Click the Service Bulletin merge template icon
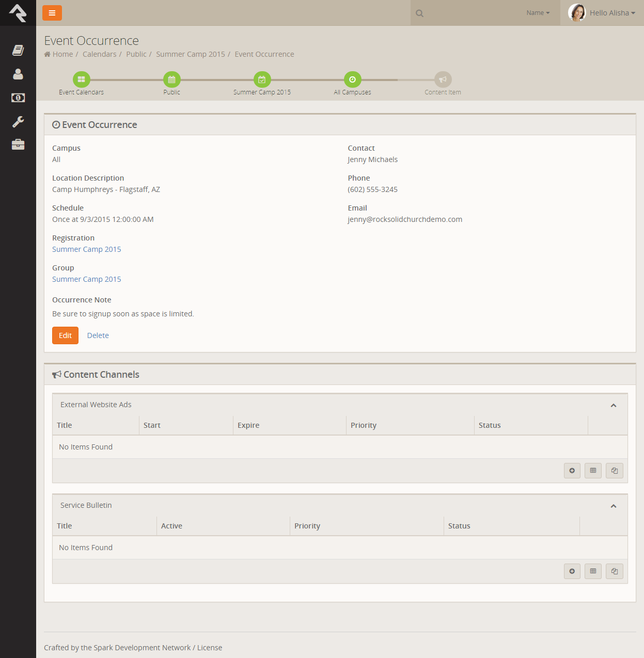The image size is (644, 658). coord(614,571)
